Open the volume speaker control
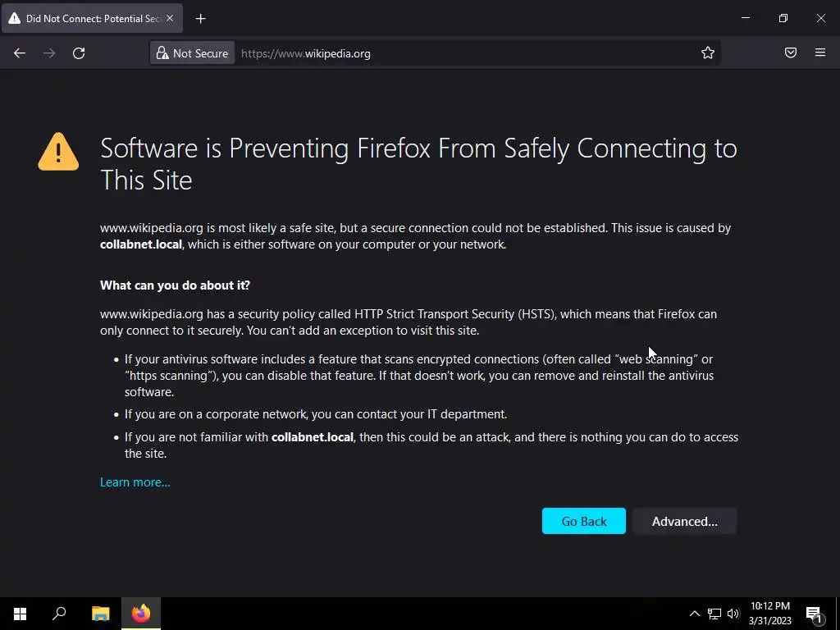Screen dimensions: 840x630 733,614
